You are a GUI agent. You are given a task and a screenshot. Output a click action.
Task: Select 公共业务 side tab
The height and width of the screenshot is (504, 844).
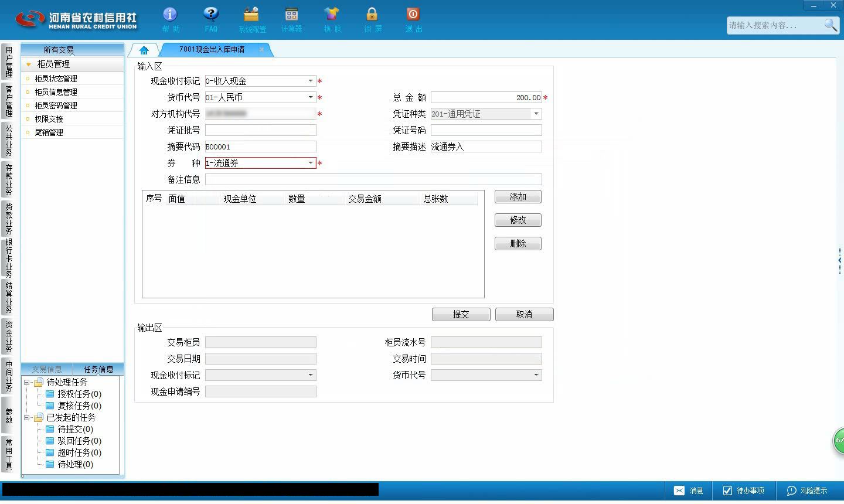(9, 140)
